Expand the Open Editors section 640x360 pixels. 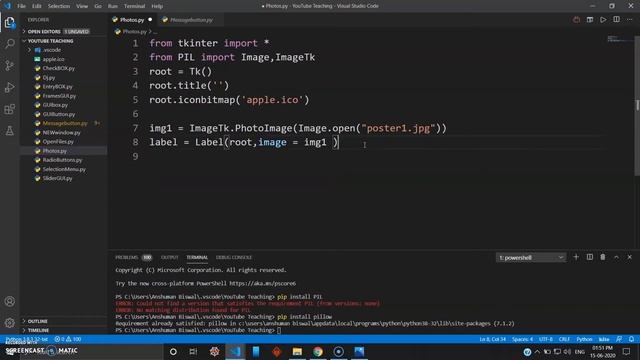(63, 31)
